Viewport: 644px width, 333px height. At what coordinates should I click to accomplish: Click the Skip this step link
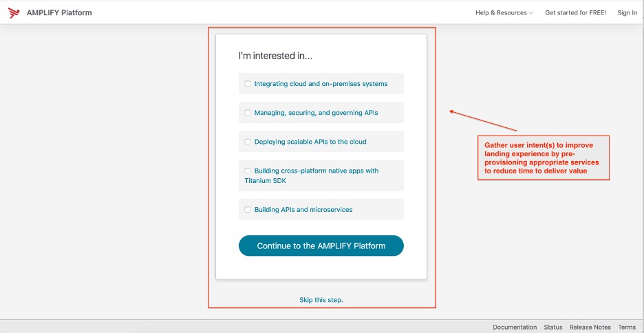[x=321, y=300]
